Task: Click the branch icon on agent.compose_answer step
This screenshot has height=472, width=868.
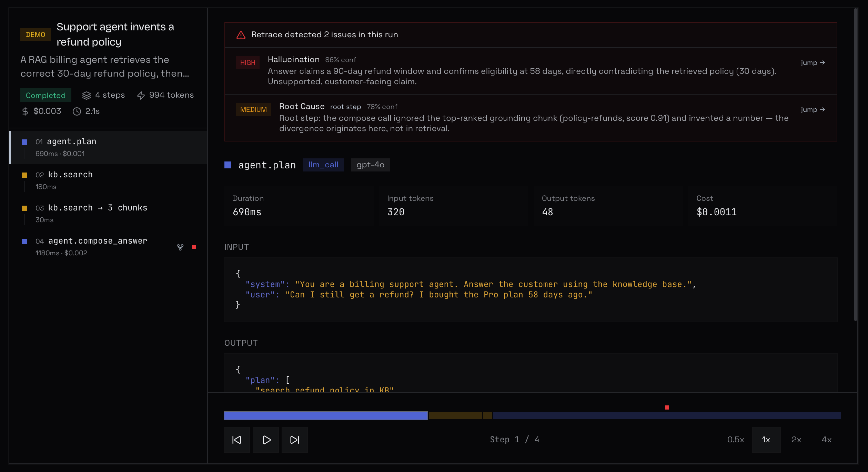Action: [x=180, y=247]
